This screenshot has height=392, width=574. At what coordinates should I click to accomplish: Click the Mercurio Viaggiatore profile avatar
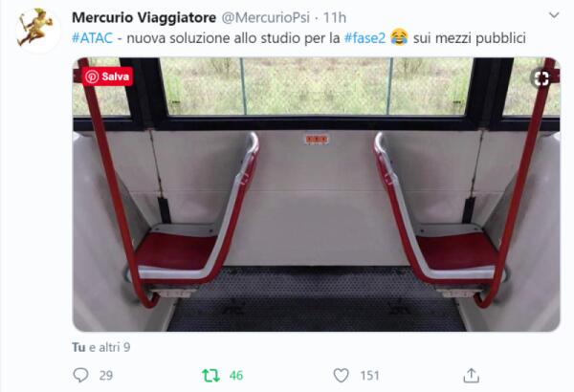coord(35,29)
